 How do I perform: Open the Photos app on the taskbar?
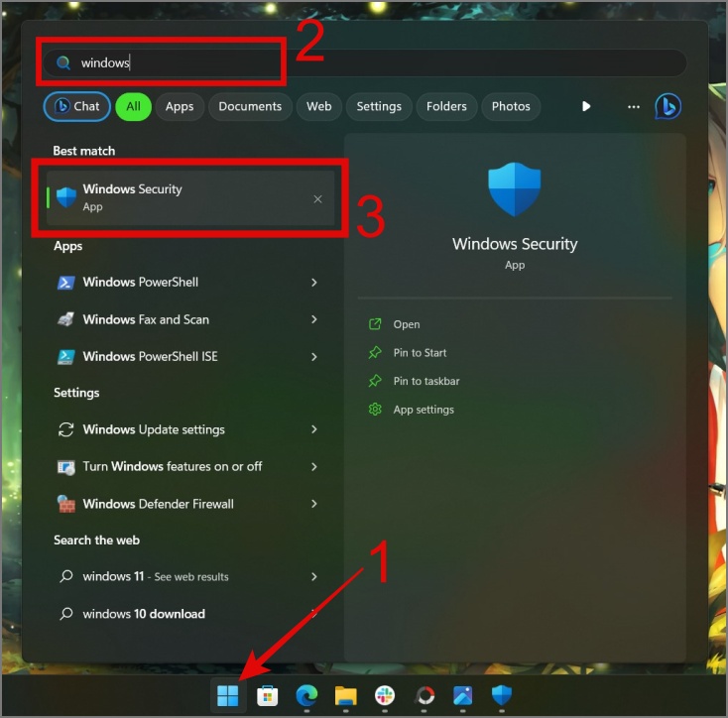[463, 695]
